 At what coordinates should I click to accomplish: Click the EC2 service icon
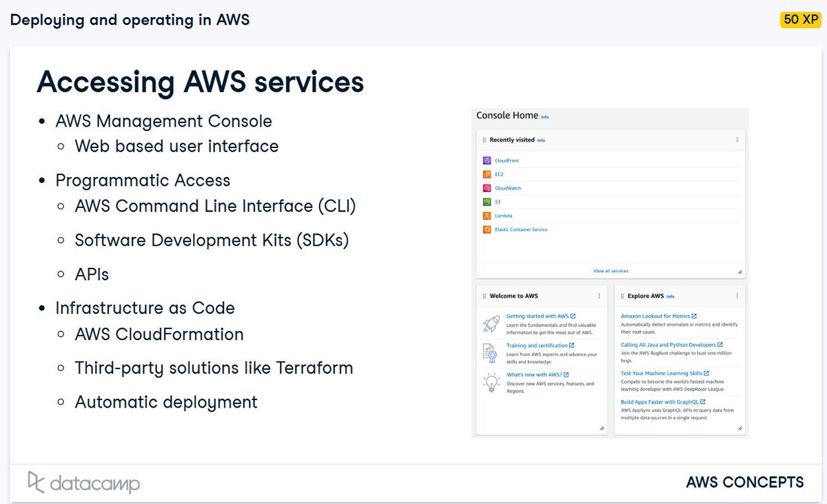click(x=487, y=174)
